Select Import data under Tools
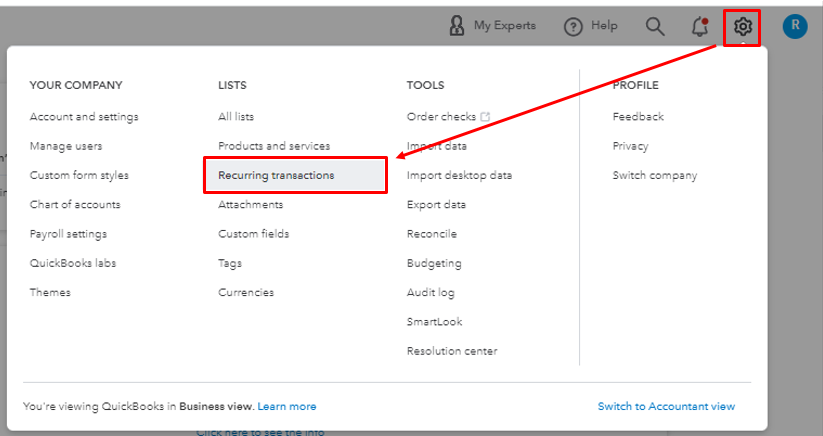823x436 pixels. (437, 146)
